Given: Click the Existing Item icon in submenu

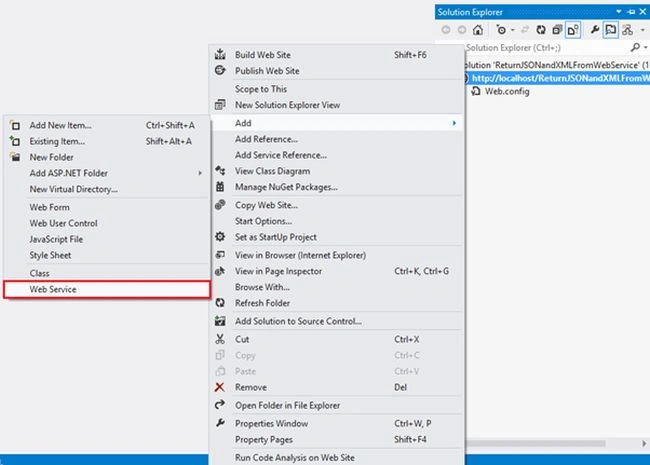Looking at the screenshot, I should click(x=15, y=141).
